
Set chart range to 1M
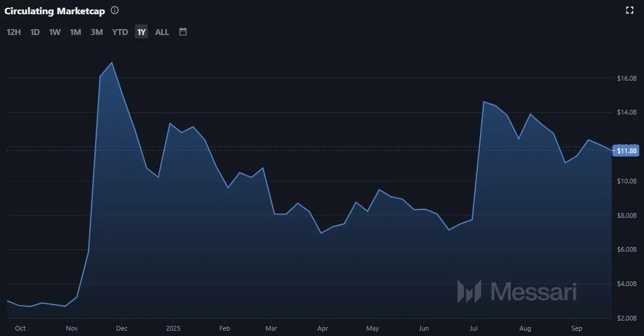(75, 32)
